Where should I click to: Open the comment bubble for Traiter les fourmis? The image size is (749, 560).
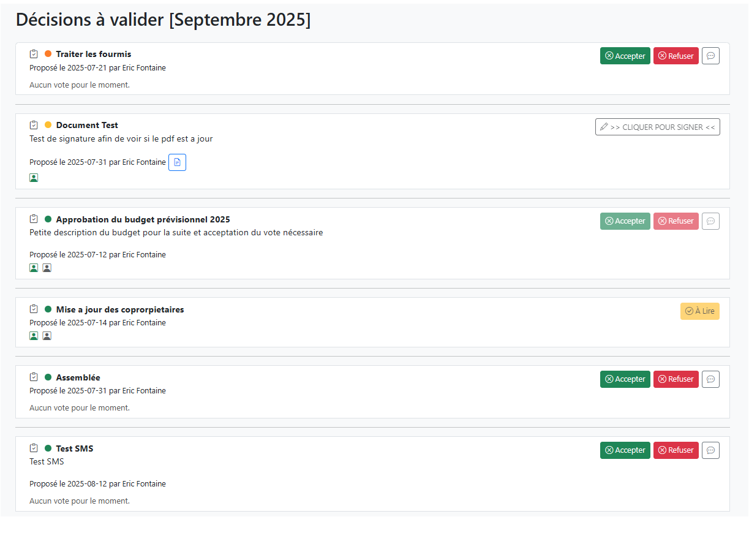(x=710, y=56)
